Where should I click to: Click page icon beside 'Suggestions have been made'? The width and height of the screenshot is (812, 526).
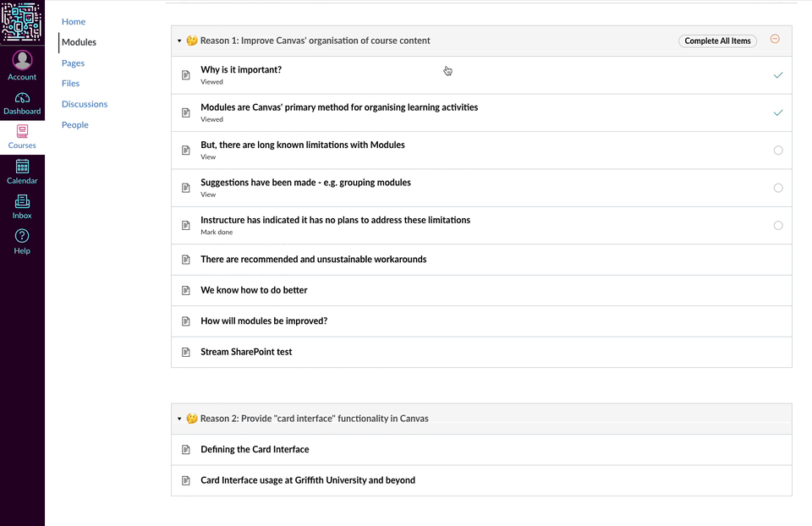(186, 188)
